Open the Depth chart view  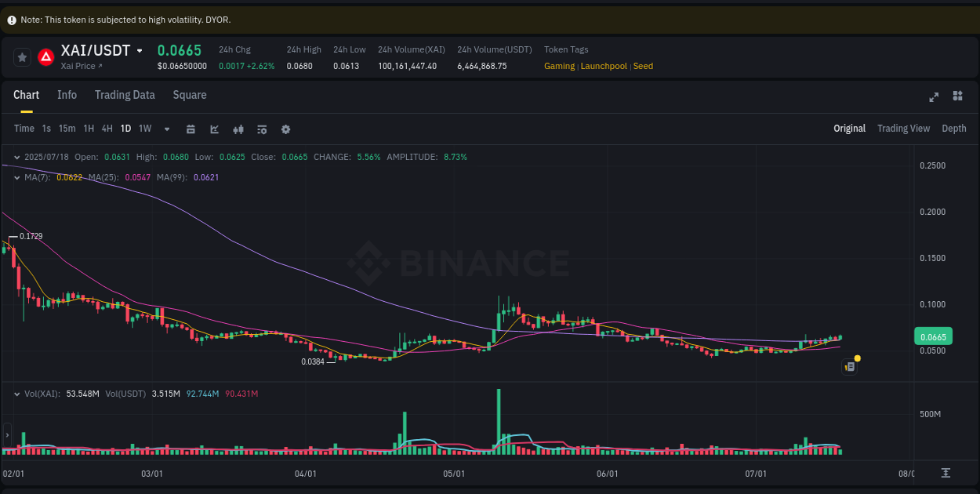(953, 128)
